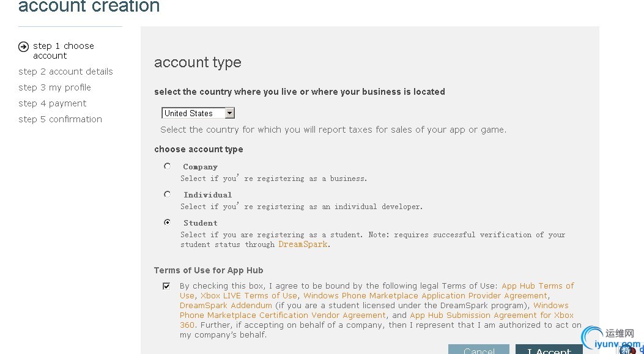Go to step 4 payment
The height and width of the screenshot is (354, 644).
pyautogui.click(x=52, y=103)
